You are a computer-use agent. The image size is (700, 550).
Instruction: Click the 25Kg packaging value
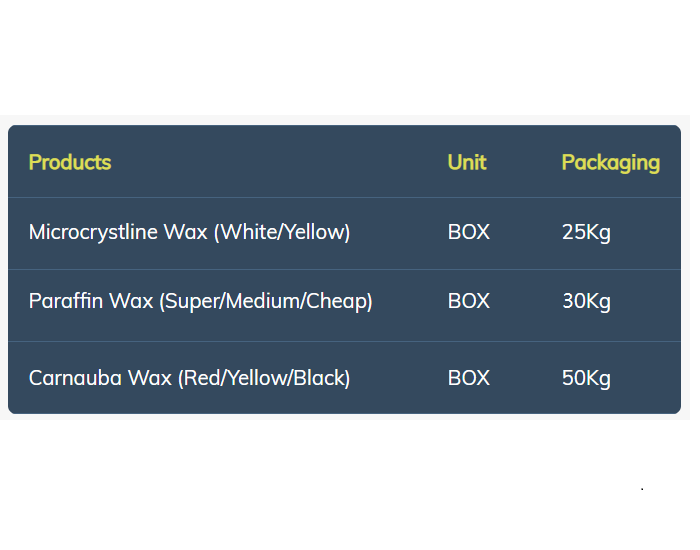(586, 233)
